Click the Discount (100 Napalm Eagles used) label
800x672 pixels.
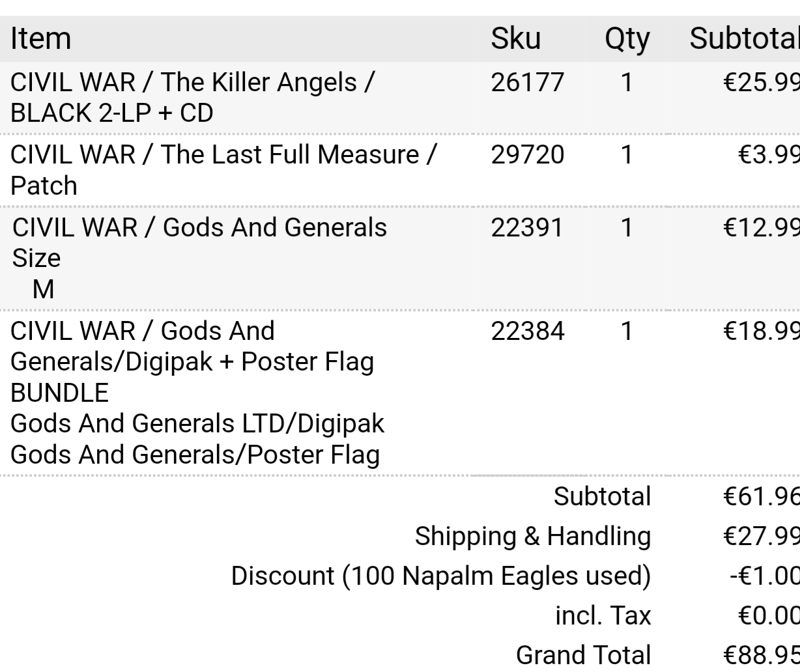(440, 576)
